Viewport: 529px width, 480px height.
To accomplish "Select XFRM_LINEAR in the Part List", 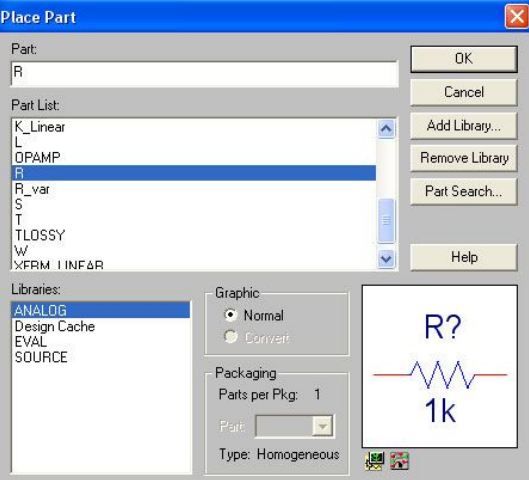I will tap(194, 264).
